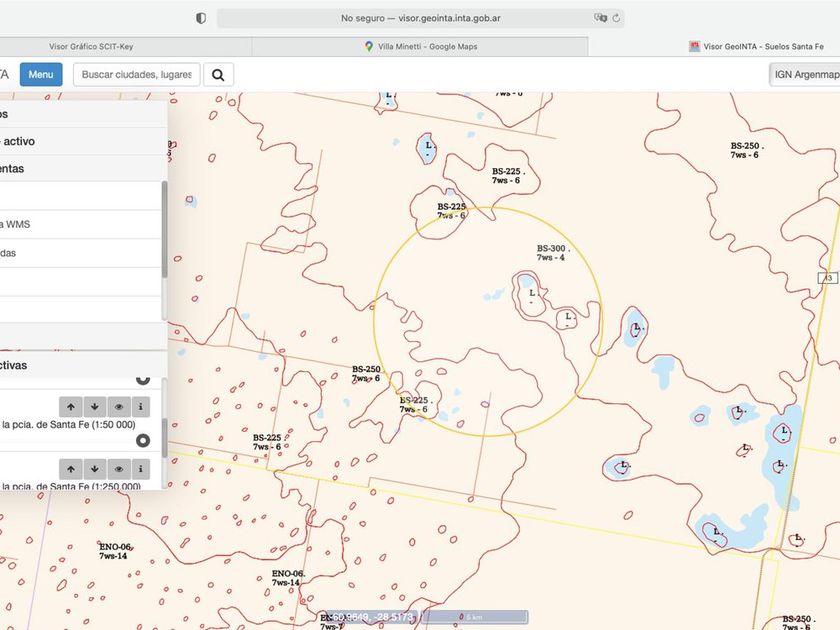Click the Safari privacy shield icon
Screen dimensions: 840x630
(201, 18)
